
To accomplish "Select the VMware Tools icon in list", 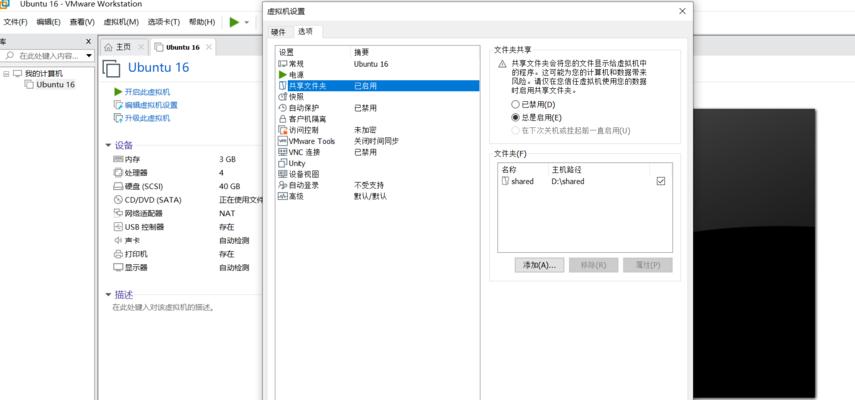I will (x=282, y=141).
